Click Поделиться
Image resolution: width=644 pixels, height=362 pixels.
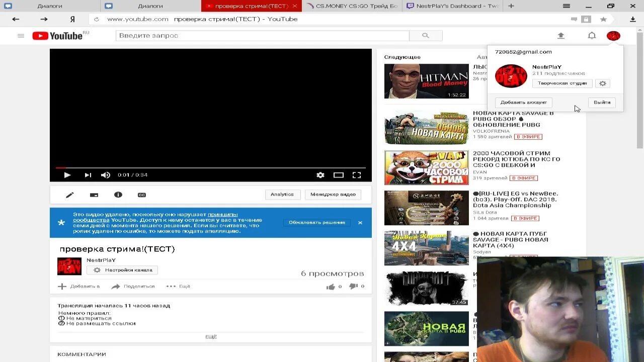pos(133,287)
